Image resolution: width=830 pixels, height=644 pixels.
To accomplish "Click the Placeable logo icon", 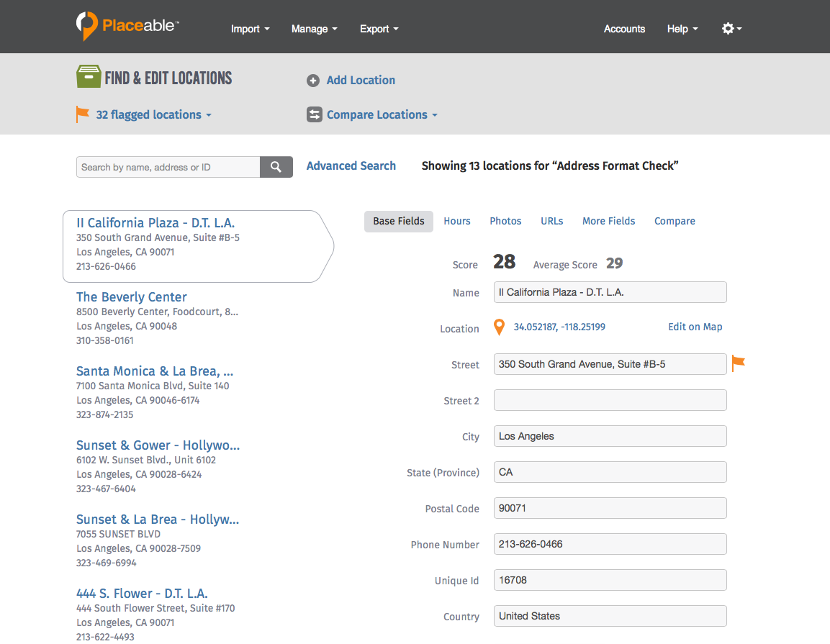I will click(86, 26).
